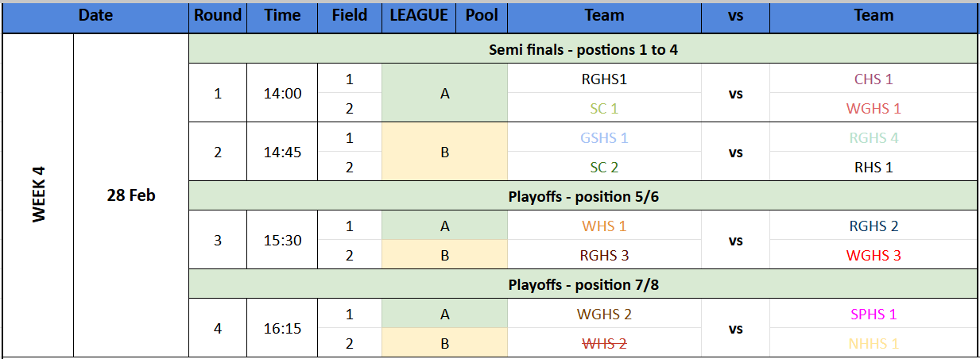Click the strikethrough WHS 2 cell
The height and width of the screenshot is (359, 980).
click(x=604, y=343)
